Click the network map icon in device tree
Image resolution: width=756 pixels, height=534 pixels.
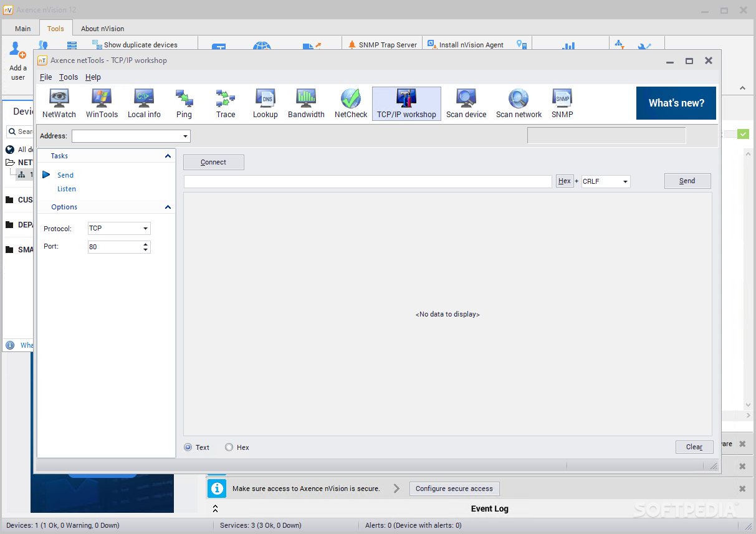21,175
